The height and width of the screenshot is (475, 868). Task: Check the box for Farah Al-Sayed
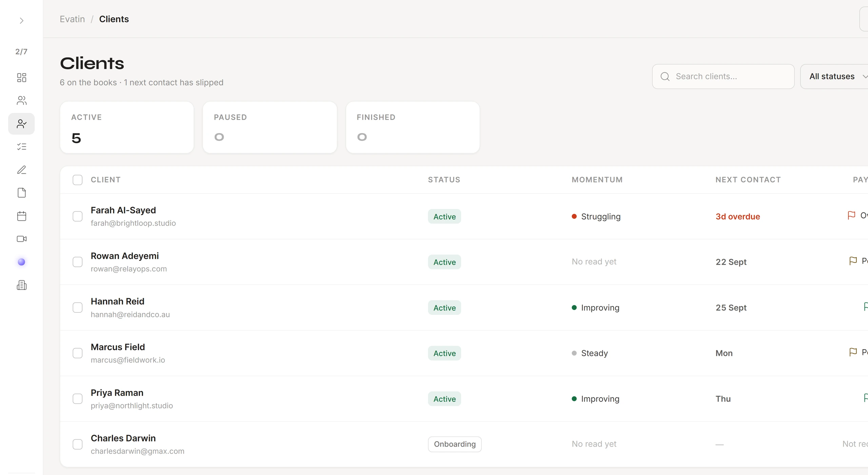coord(77,216)
